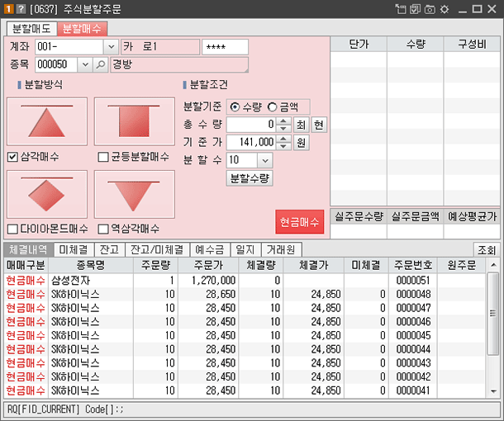Image resolution: width=504 pixels, height=421 pixels.
Task: Click the help question mark icon
Action: (x=20, y=8)
